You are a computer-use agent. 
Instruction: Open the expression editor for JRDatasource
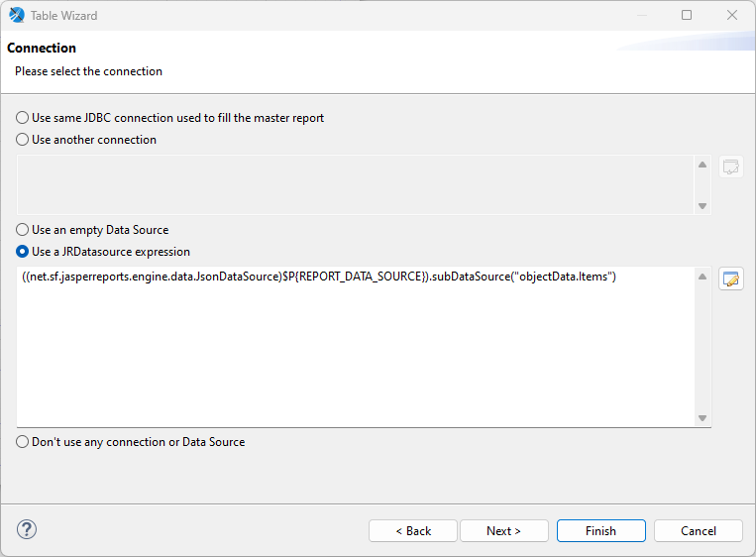pos(731,278)
